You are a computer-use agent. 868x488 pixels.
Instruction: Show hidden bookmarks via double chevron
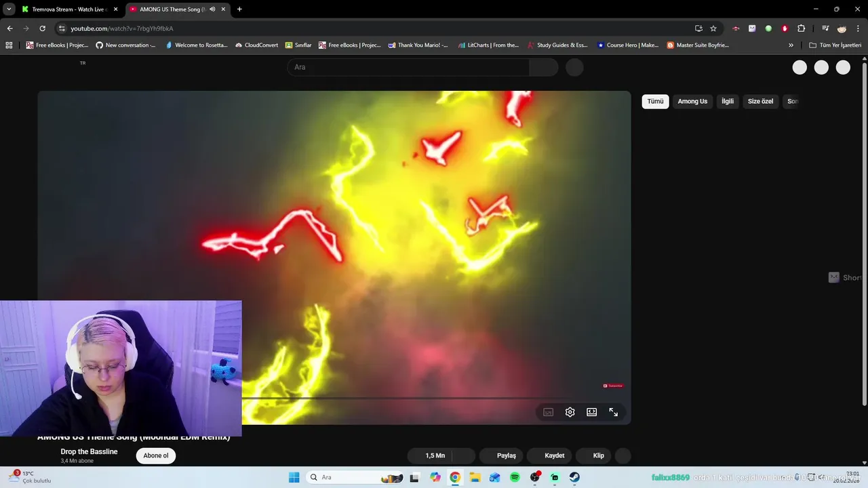click(791, 45)
